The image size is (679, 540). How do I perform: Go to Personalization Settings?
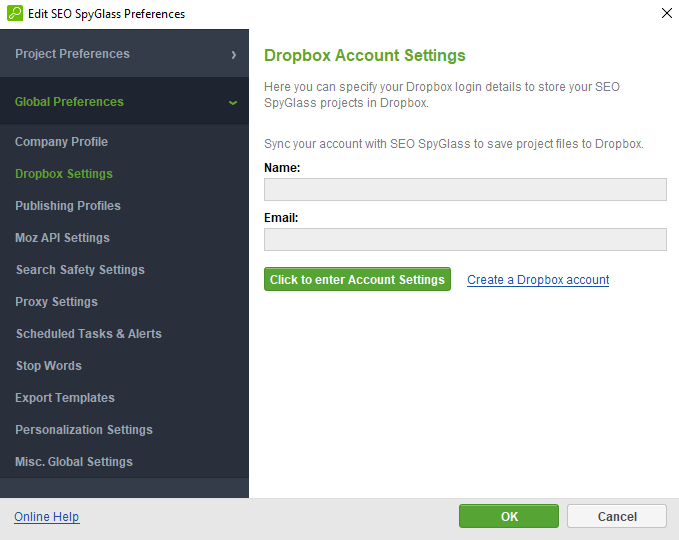pos(84,430)
